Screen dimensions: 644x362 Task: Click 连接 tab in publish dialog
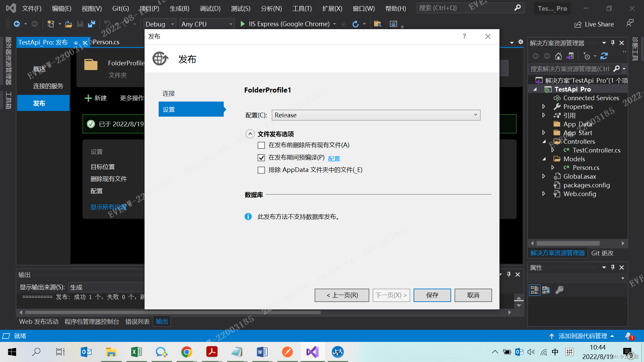[168, 93]
